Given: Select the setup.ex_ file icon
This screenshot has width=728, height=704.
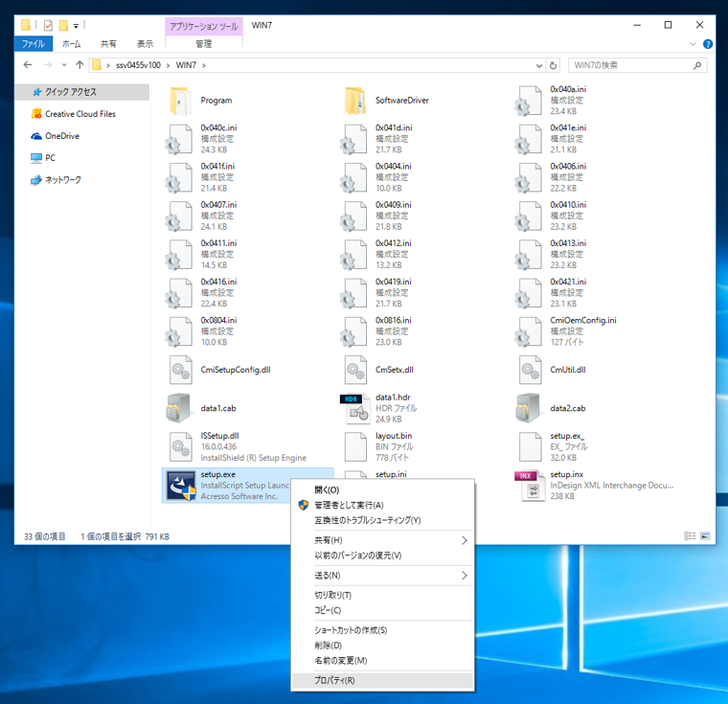Looking at the screenshot, I should tap(531, 446).
